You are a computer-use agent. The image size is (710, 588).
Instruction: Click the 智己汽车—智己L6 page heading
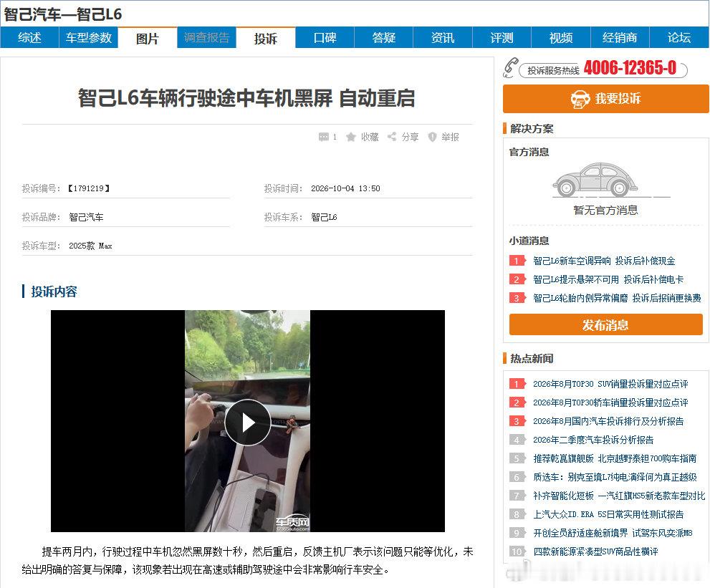63,14
